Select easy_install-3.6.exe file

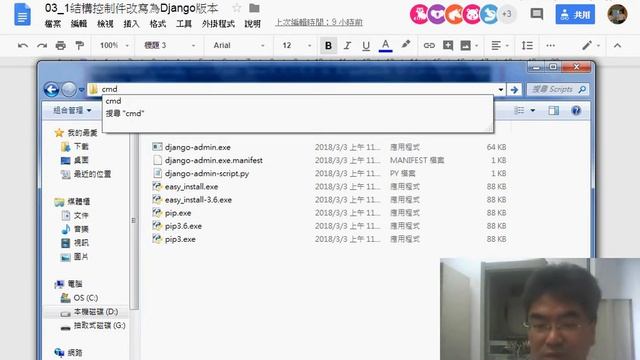pyautogui.click(x=192, y=200)
